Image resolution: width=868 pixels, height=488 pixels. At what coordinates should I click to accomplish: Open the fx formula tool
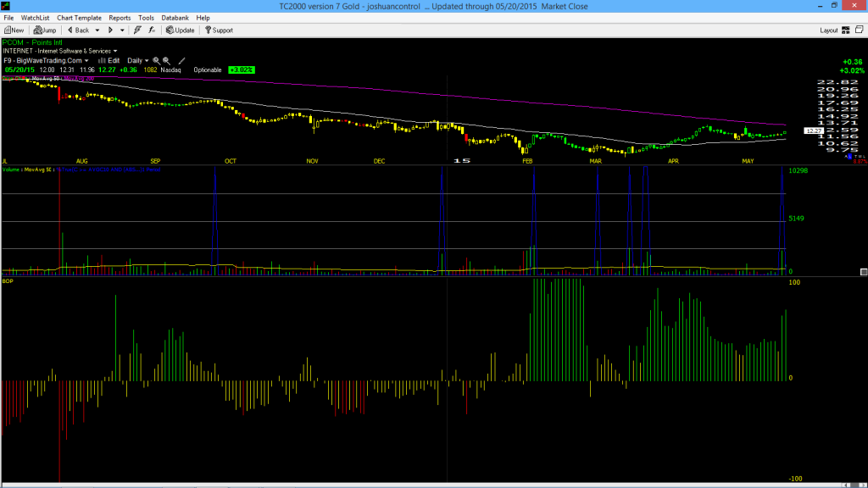[x=152, y=30]
